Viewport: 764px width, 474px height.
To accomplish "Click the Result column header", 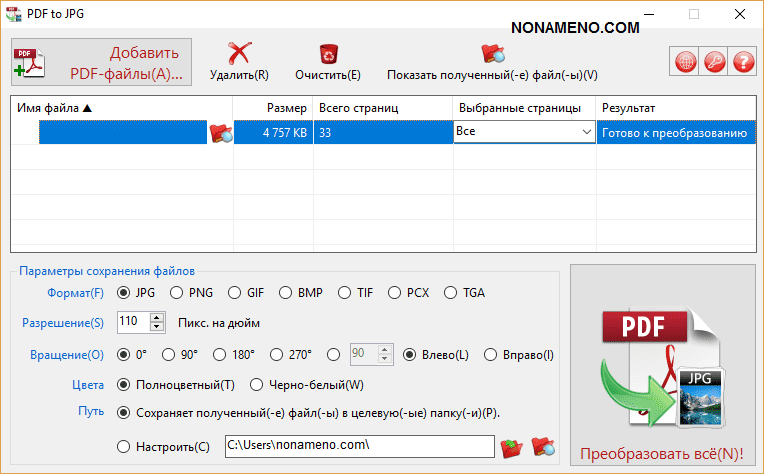I will click(676, 107).
